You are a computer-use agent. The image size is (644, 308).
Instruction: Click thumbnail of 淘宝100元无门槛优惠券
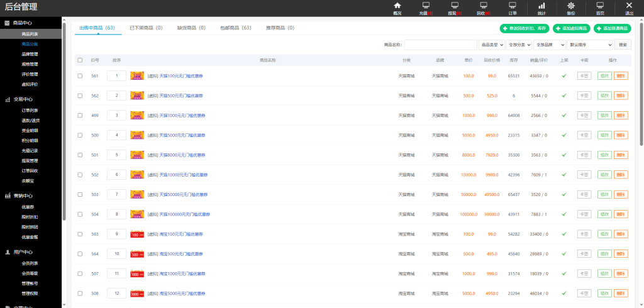pyautogui.click(x=137, y=234)
